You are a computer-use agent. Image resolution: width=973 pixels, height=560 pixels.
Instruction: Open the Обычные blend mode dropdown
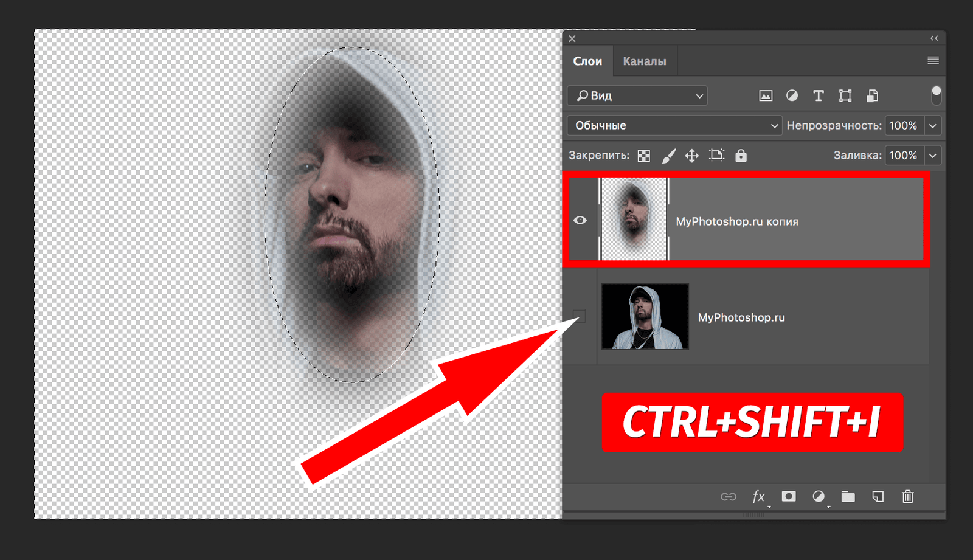click(x=674, y=126)
